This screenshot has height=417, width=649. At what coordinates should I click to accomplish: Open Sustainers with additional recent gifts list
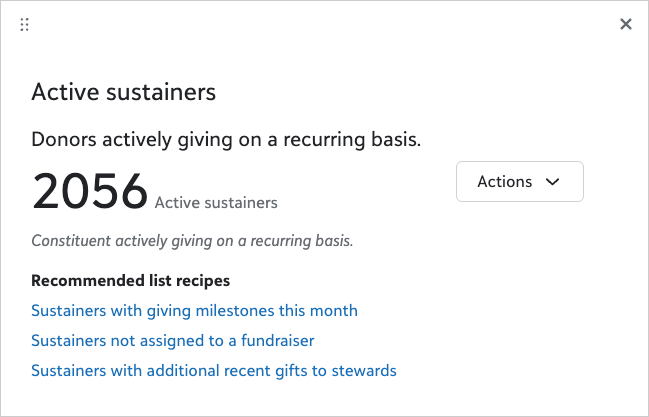pos(214,371)
